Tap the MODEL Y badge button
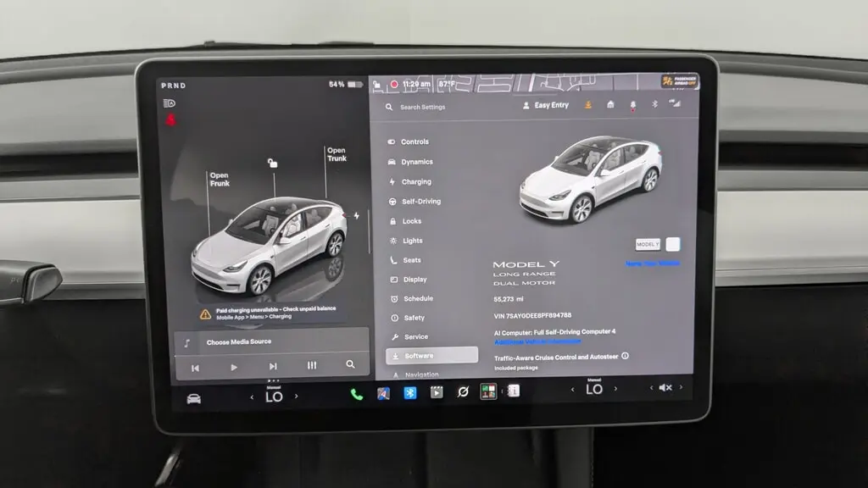 coord(648,244)
